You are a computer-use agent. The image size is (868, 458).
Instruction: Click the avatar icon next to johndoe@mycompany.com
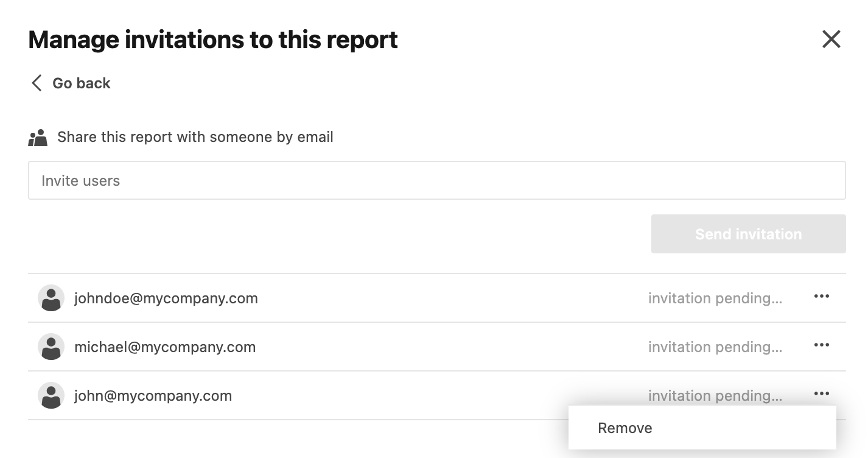point(51,298)
